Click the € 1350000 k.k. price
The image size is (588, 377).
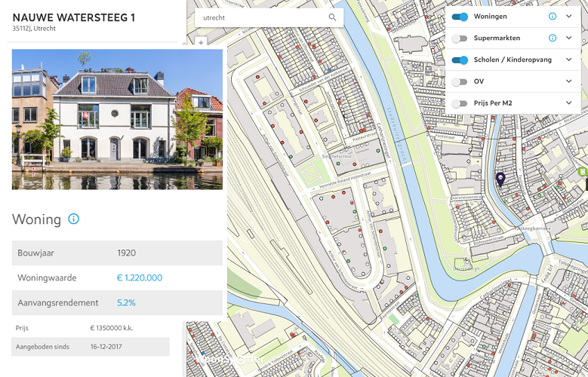tap(112, 328)
